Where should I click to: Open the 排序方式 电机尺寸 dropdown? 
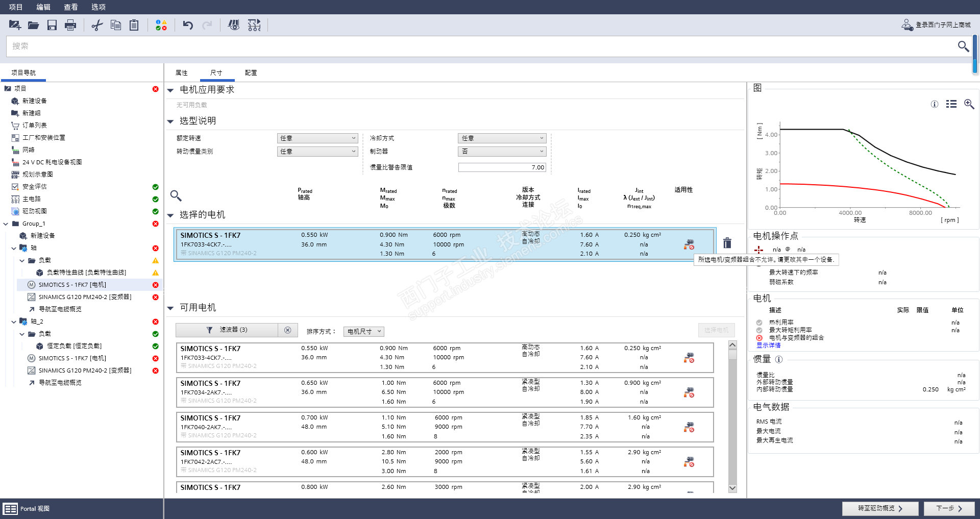tap(364, 332)
